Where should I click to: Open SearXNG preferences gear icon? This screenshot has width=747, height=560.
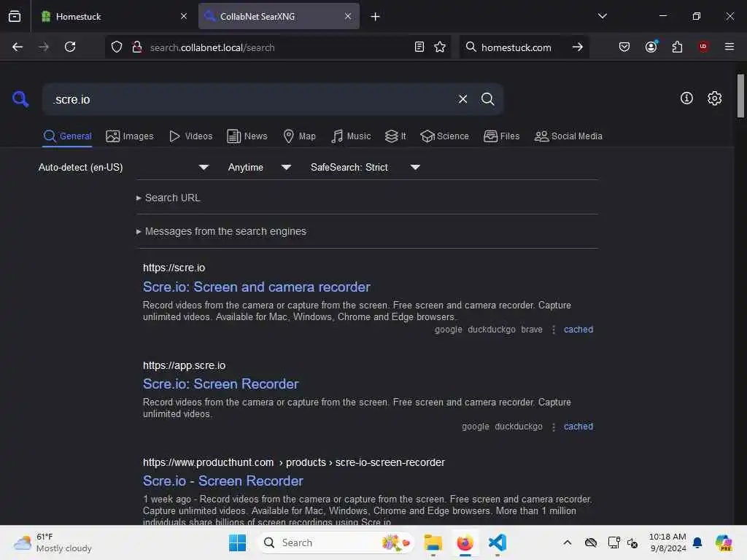click(x=714, y=98)
